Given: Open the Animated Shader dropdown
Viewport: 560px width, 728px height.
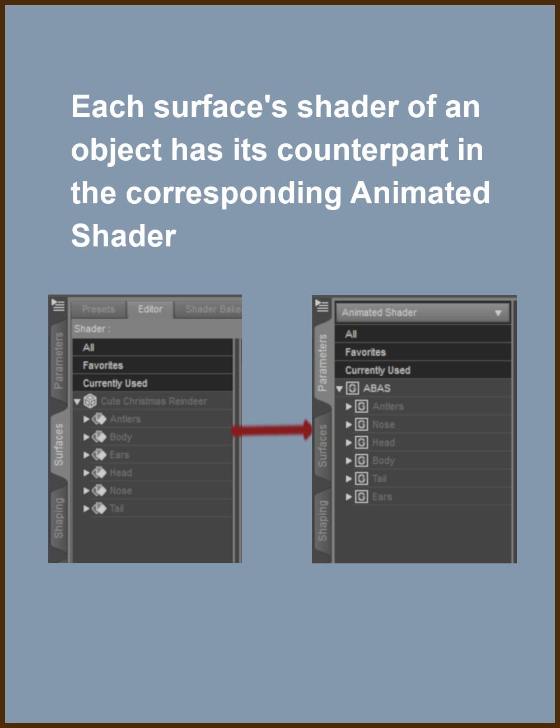Looking at the screenshot, I should 422,312.
